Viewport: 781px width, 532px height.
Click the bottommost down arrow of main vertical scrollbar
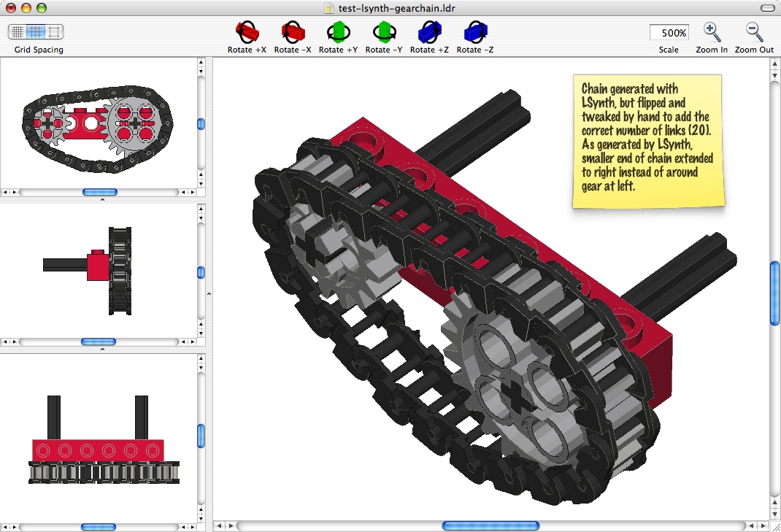(774, 514)
